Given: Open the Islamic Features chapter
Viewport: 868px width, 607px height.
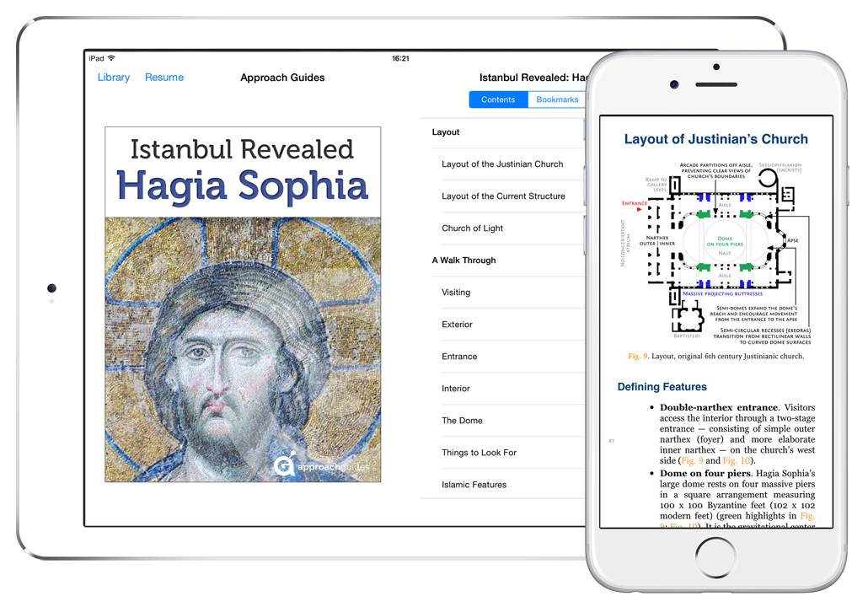Looking at the screenshot, I should point(474,485).
